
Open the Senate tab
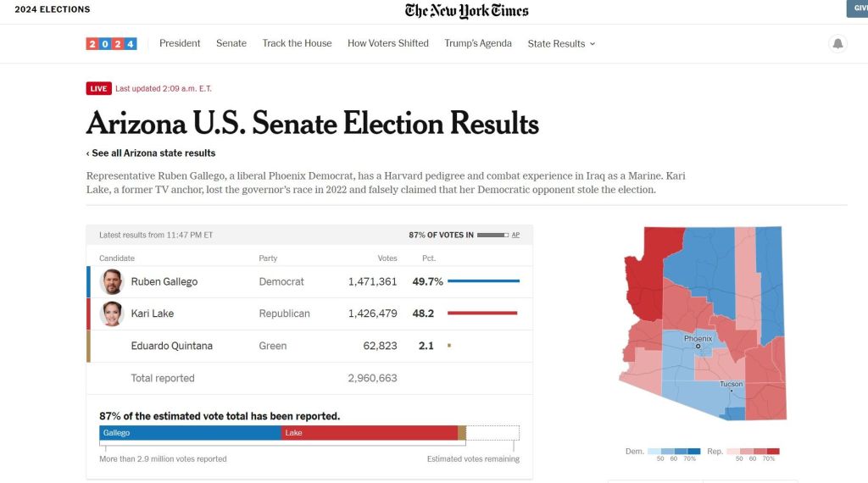tap(231, 43)
